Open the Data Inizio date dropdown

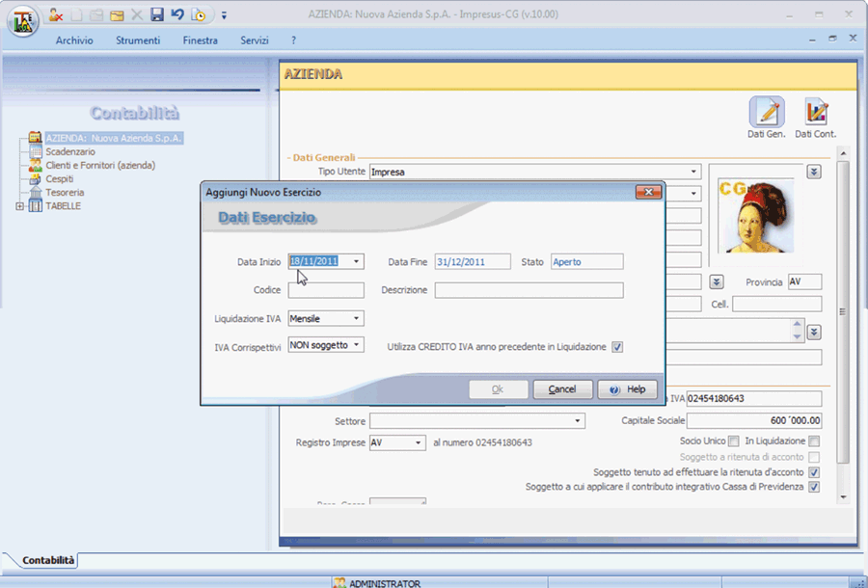(357, 261)
